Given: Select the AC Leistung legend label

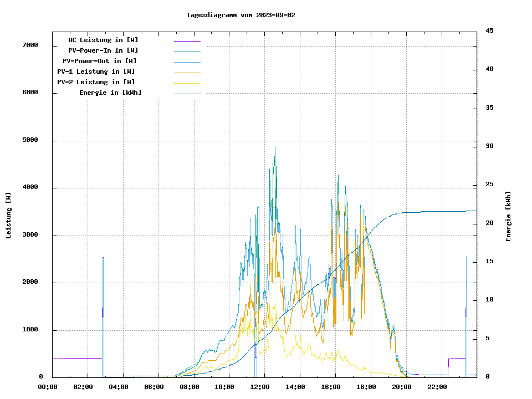Looking at the screenshot, I should [x=103, y=40].
